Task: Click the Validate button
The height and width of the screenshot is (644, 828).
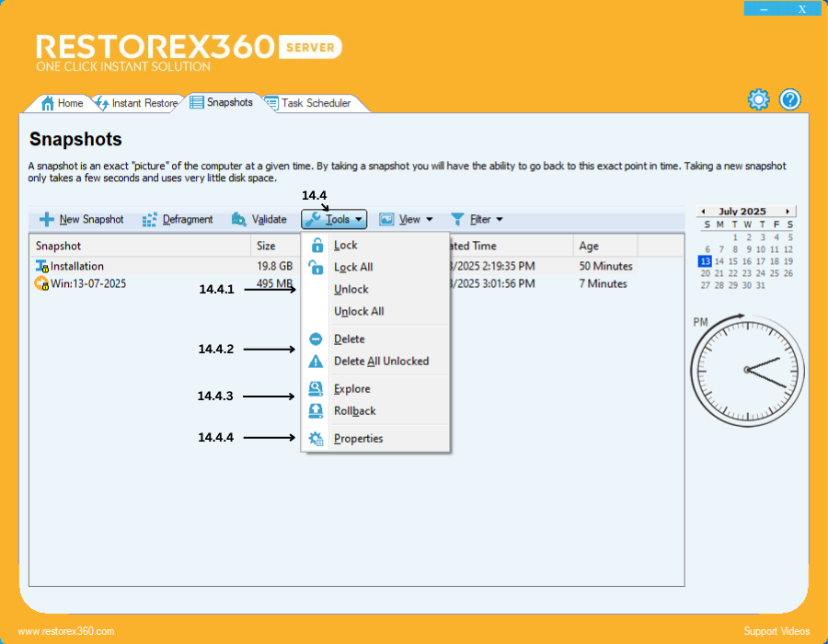Action: click(x=259, y=219)
